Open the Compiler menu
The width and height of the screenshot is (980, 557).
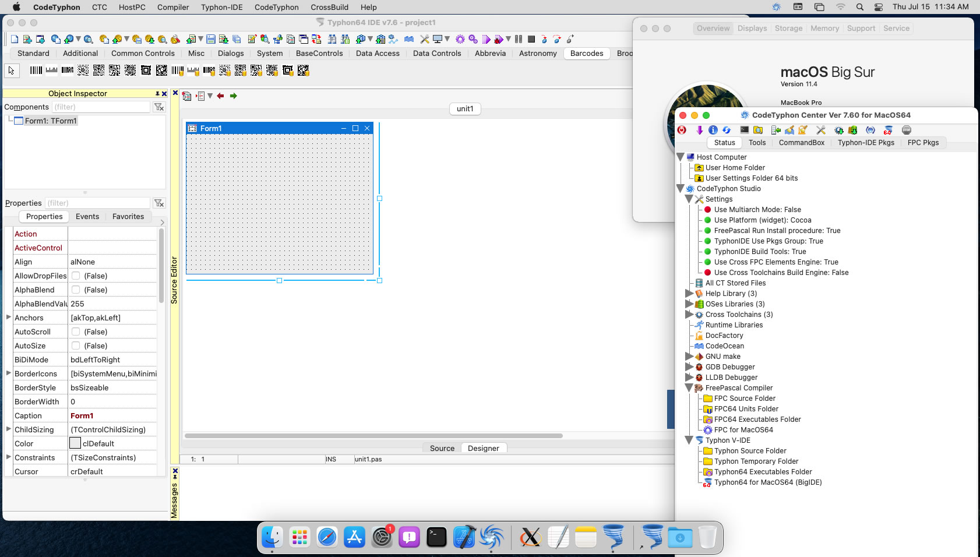click(x=173, y=7)
